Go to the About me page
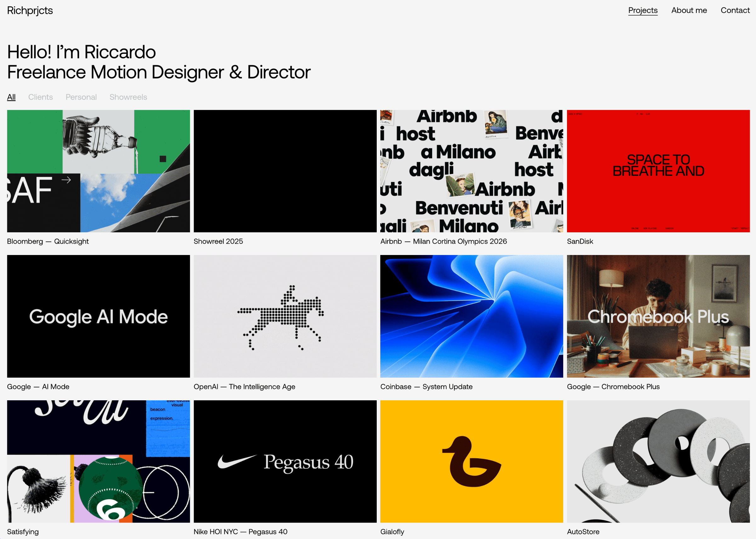The height and width of the screenshot is (539, 756). 689,10
